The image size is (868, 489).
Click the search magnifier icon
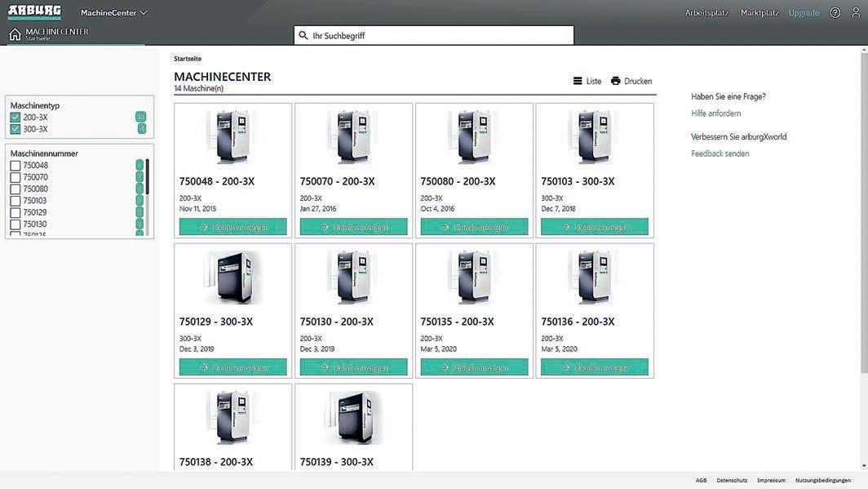tap(303, 35)
